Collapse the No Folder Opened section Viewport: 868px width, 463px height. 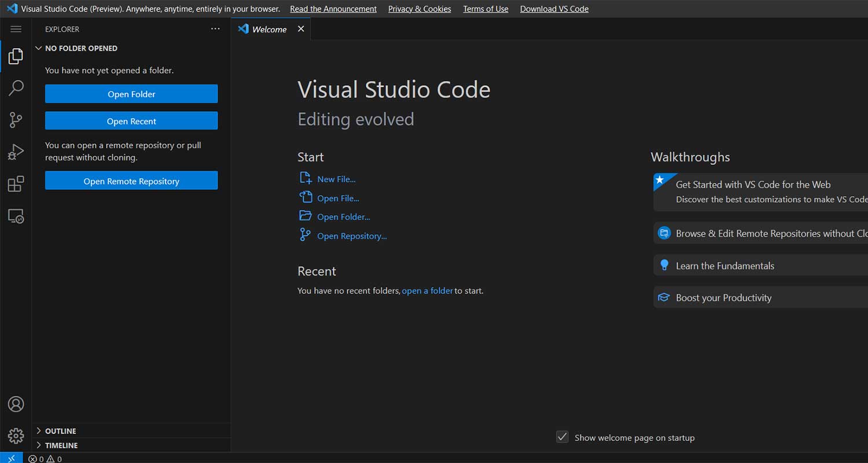click(x=39, y=49)
